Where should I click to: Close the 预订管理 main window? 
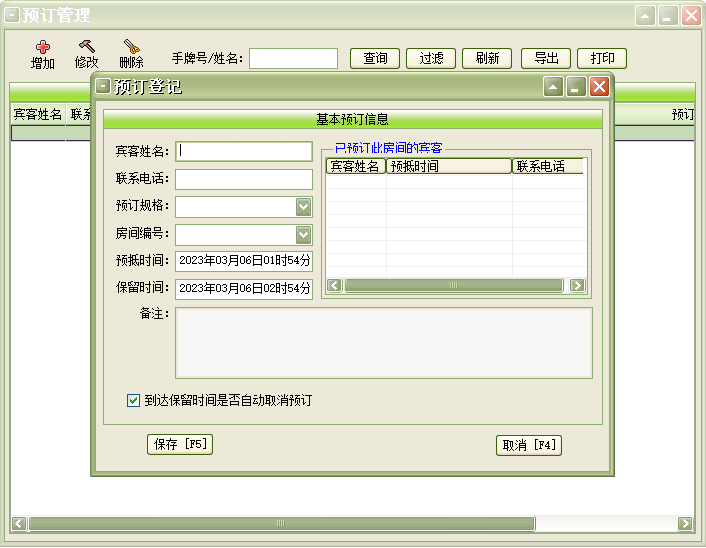pos(691,16)
